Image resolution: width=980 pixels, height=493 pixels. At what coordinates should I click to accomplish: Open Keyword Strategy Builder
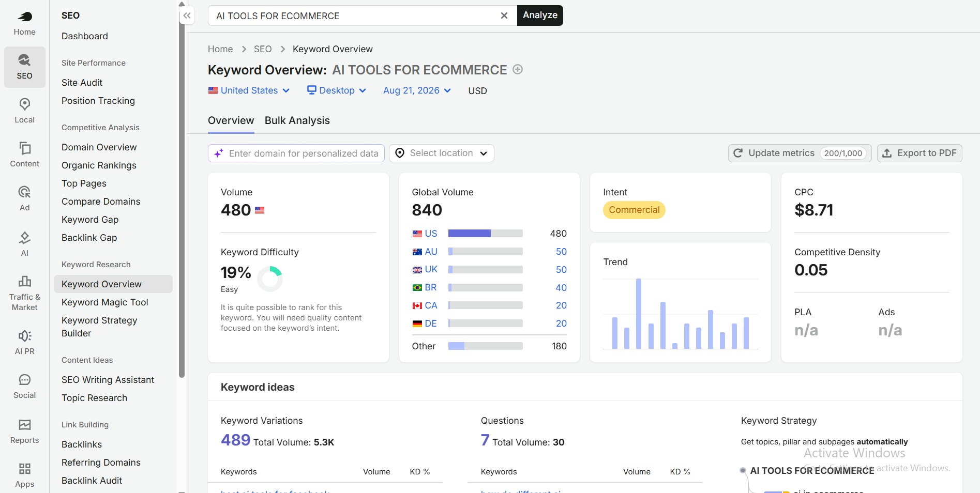(99, 327)
